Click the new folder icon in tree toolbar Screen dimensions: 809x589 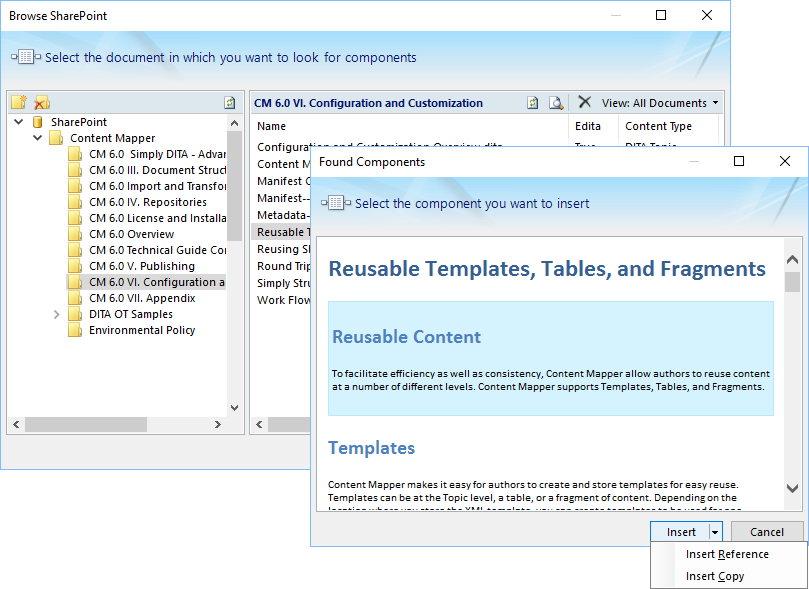pos(19,102)
